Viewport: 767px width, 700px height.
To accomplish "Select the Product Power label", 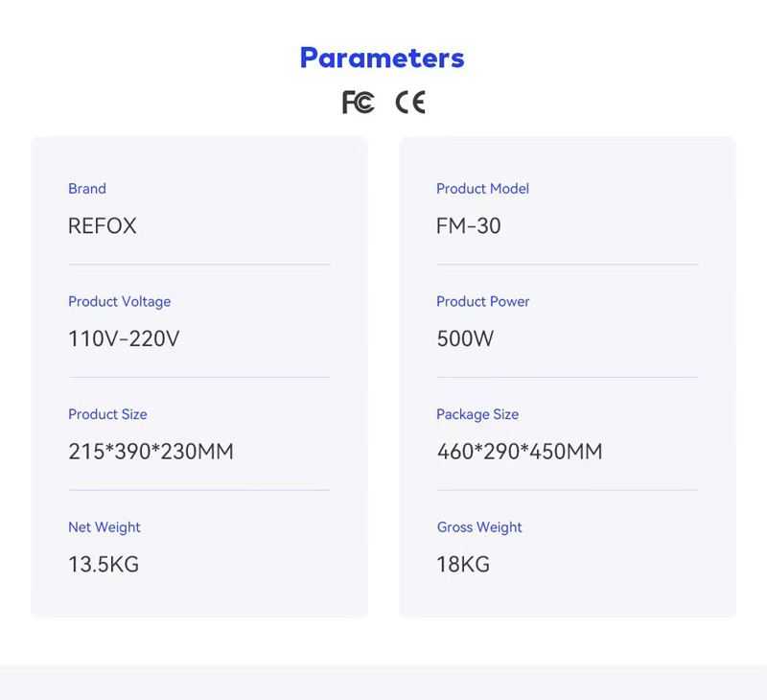I will click(483, 302).
